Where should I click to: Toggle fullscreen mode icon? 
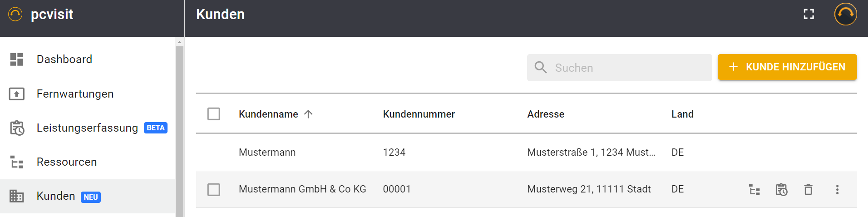809,15
